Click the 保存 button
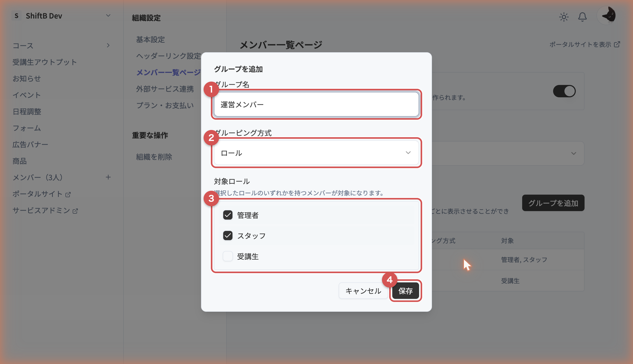 coord(406,291)
